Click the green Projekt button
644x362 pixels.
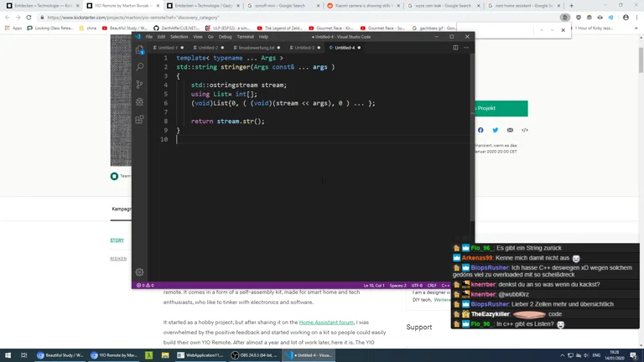501,108
